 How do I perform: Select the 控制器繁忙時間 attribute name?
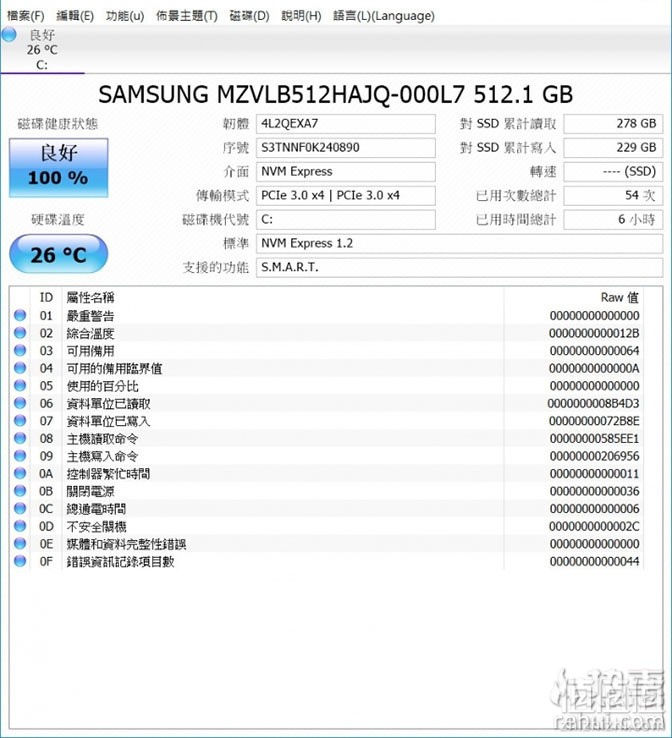tap(109, 474)
